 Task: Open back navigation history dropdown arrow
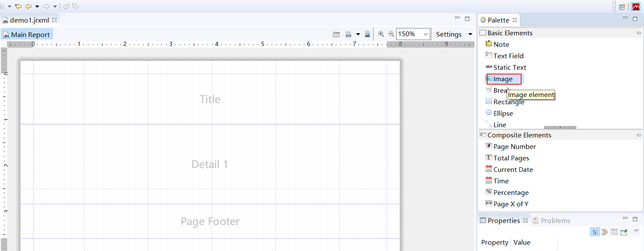tap(37, 6)
